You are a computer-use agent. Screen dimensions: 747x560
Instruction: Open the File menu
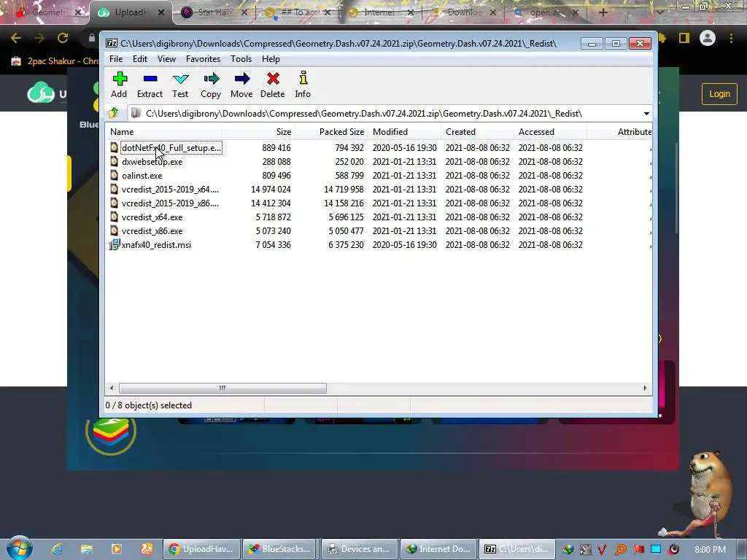coord(116,59)
